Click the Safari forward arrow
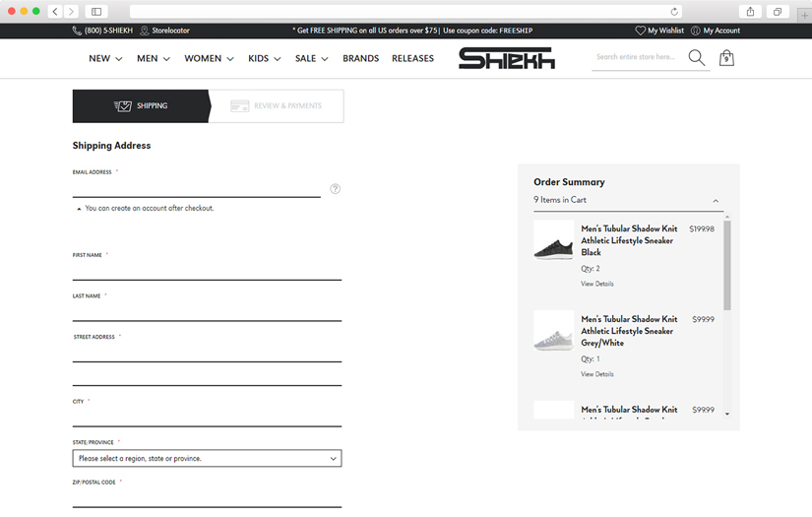This screenshot has height=517, width=812. point(71,12)
